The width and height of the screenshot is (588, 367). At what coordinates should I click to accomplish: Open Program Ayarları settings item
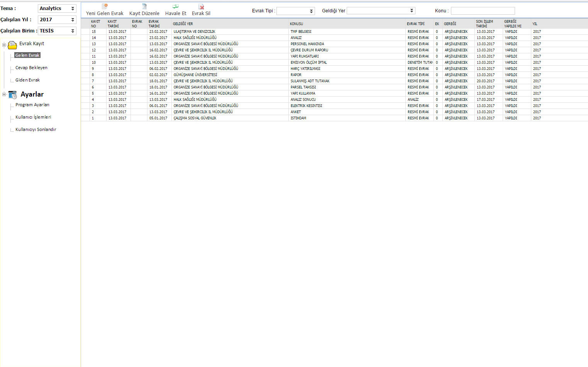point(32,105)
